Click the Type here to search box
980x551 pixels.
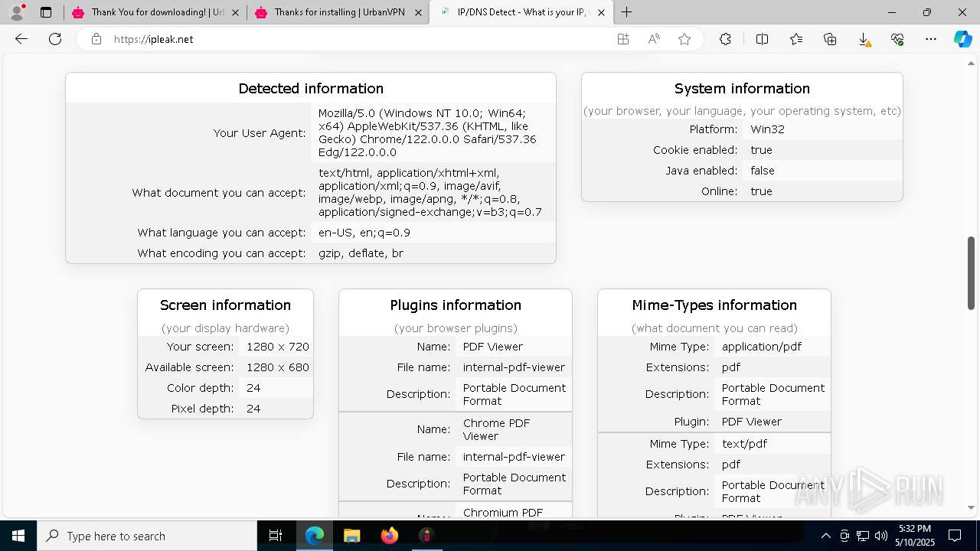pyautogui.click(x=147, y=536)
